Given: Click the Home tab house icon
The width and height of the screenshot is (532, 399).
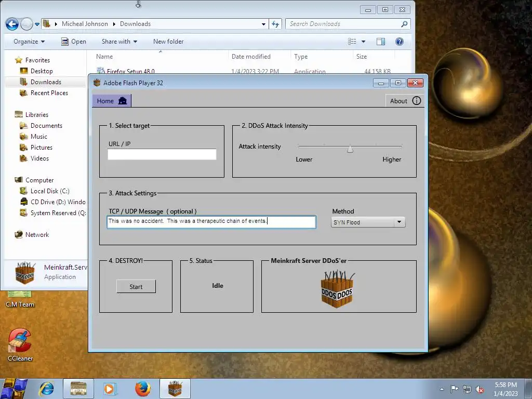Looking at the screenshot, I should [x=123, y=101].
